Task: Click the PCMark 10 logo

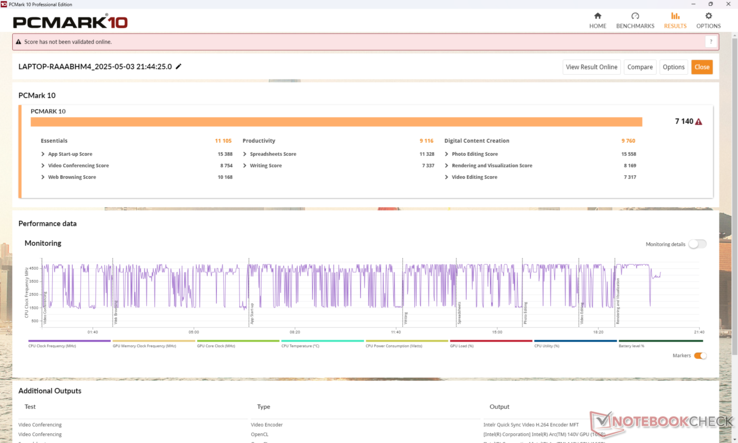Action: coord(70,22)
